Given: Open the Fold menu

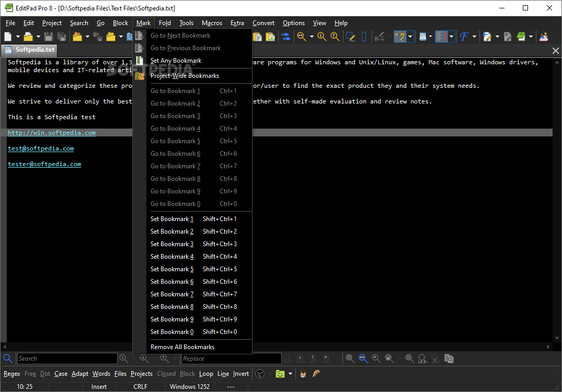Looking at the screenshot, I should pyautogui.click(x=165, y=23).
